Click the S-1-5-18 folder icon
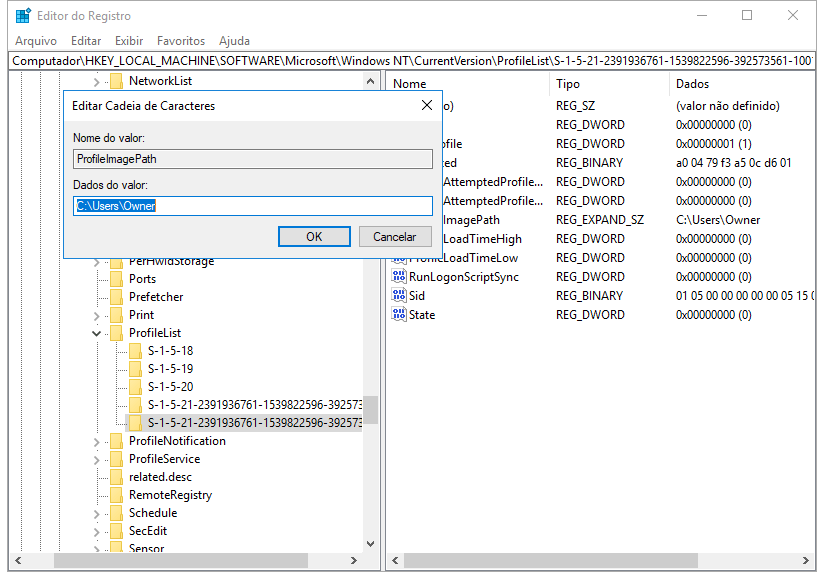824x579 pixels. coord(136,351)
